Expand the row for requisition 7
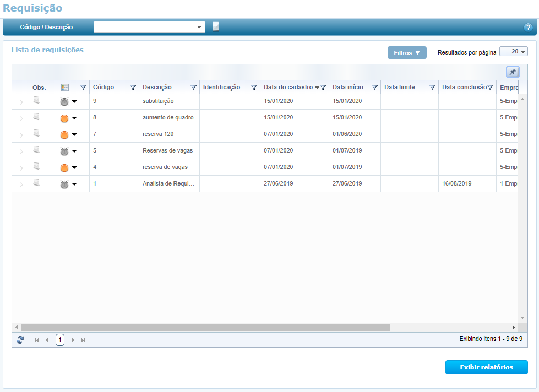Image resolution: width=539 pixels, height=392 pixels. coord(21,135)
